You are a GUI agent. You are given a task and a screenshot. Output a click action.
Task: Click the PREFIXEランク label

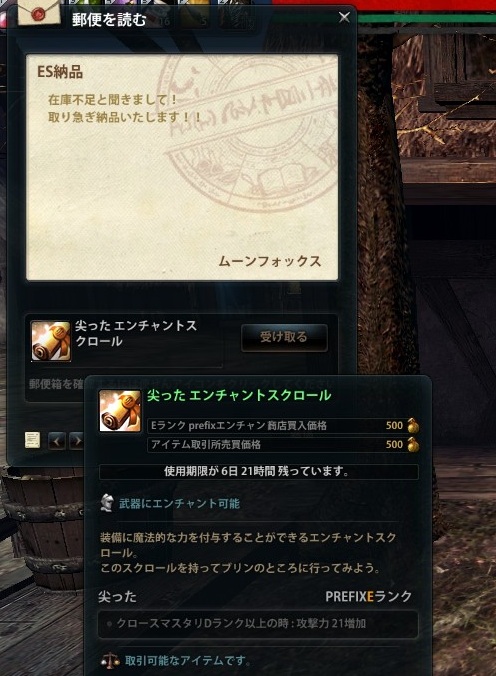point(369,597)
